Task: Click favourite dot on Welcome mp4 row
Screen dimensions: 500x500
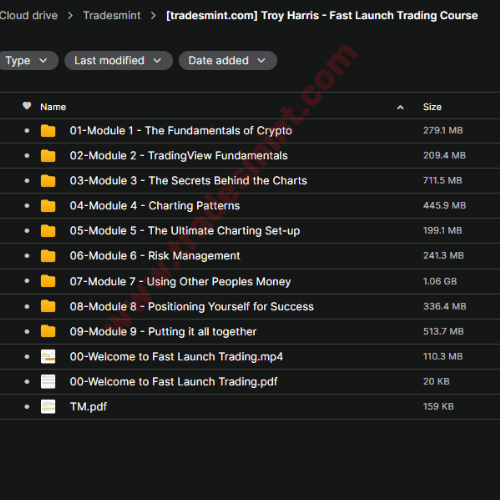Action: [27, 356]
